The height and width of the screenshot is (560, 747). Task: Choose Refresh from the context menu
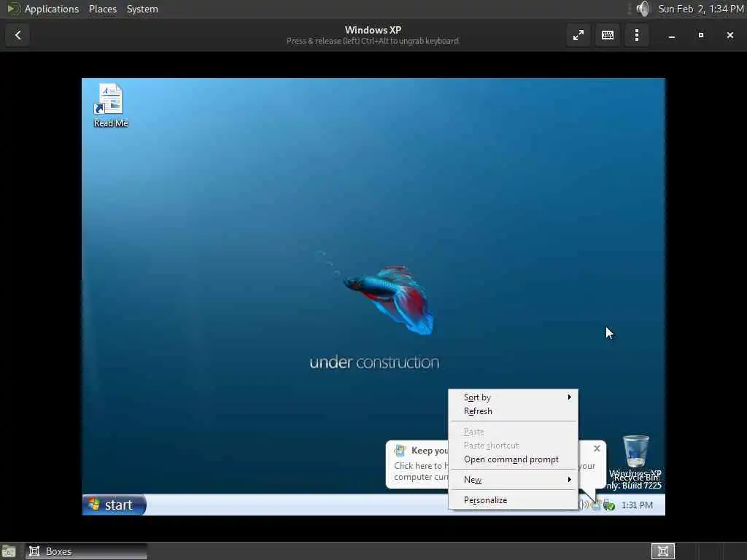click(513, 411)
